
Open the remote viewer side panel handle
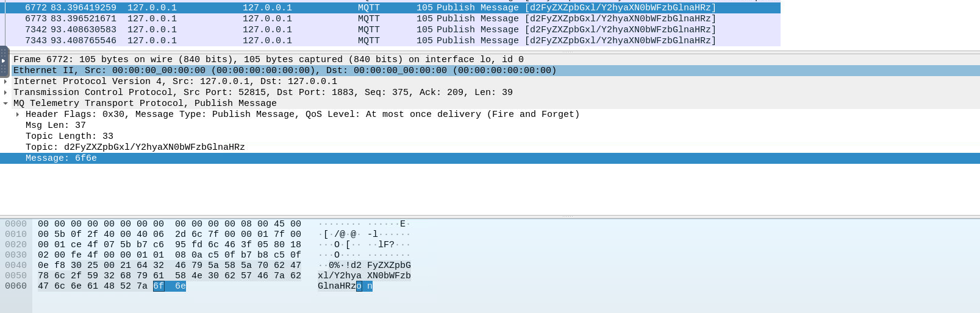pos(4,61)
